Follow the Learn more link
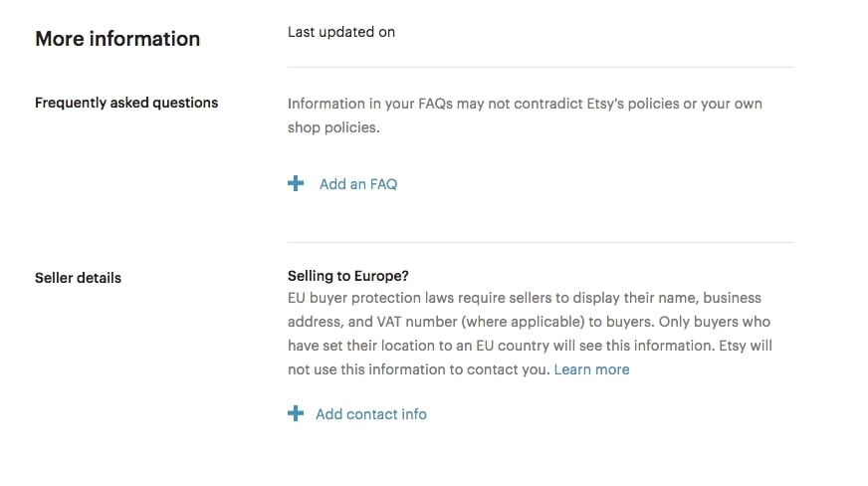Viewport: 868px width, 486px height. tap(591, 369)
